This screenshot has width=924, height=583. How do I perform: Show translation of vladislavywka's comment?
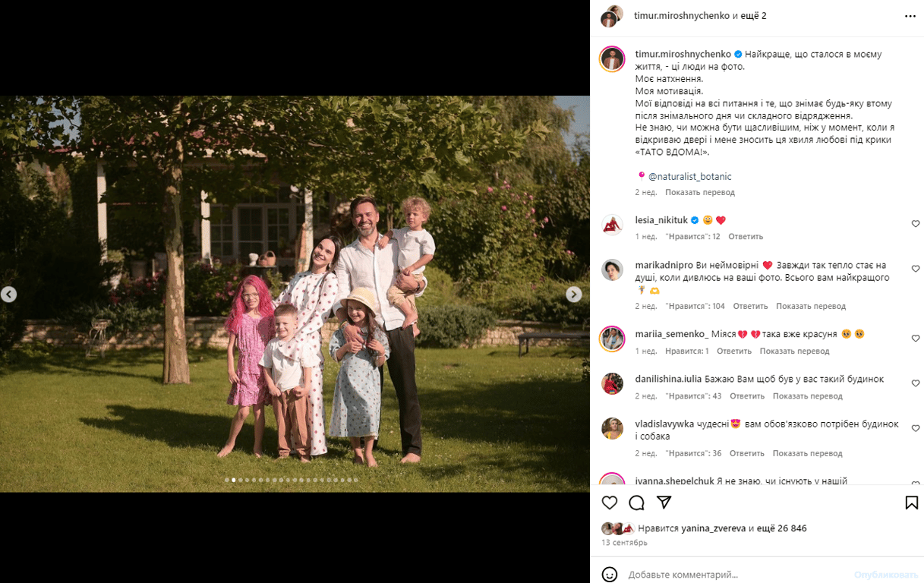pyautogui.click(x=808, y=453)
